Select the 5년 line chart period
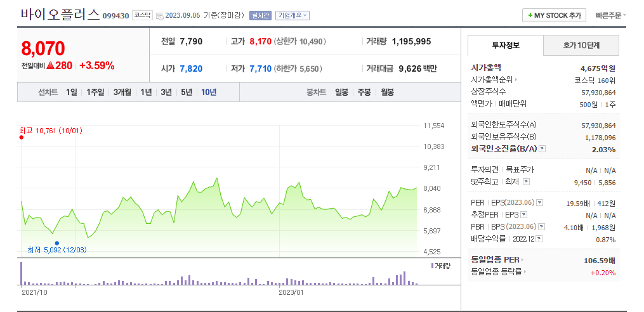Viewport: 644px width, 312px height. click(x=187, y=93)
